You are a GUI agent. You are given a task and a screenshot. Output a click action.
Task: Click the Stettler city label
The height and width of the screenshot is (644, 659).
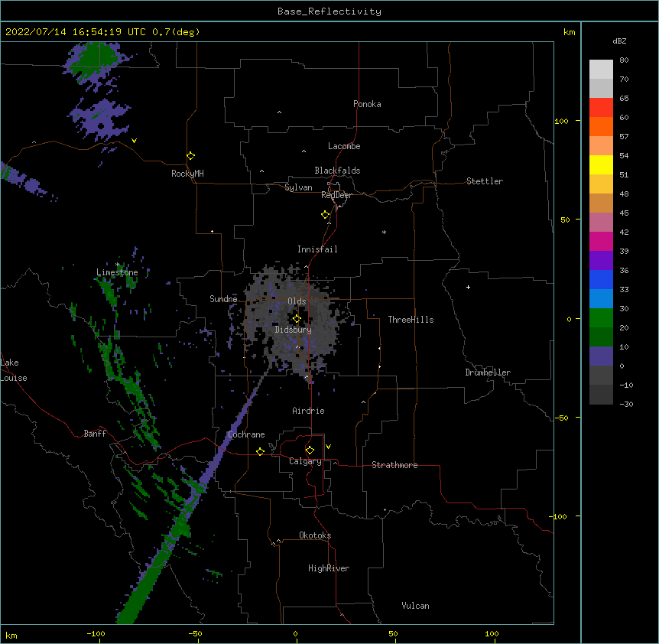[x=485, y=181]
